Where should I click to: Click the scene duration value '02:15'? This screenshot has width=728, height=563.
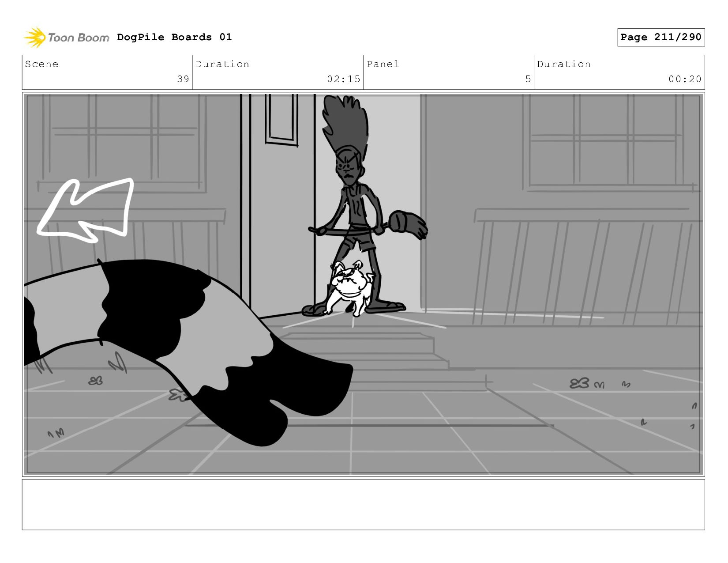tap(344, 79)
